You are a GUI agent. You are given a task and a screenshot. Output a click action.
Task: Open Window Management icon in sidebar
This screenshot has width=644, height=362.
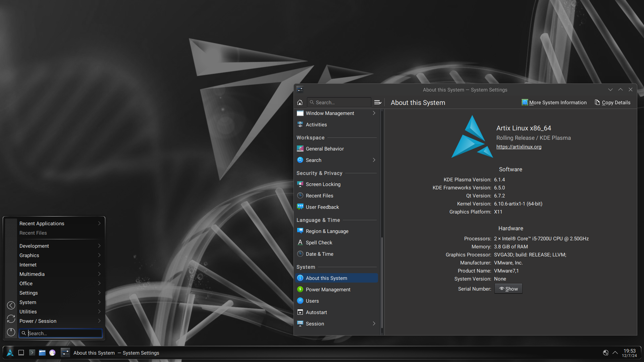[300, 113]
